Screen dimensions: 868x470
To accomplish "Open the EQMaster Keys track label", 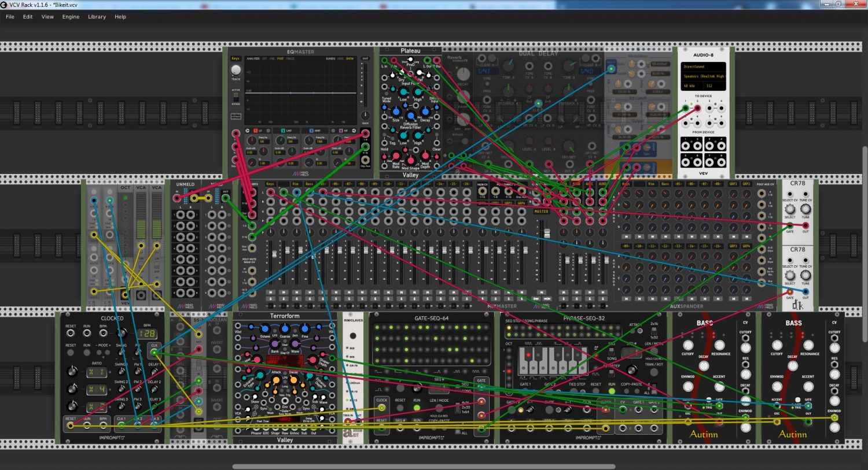I will 236,58.
